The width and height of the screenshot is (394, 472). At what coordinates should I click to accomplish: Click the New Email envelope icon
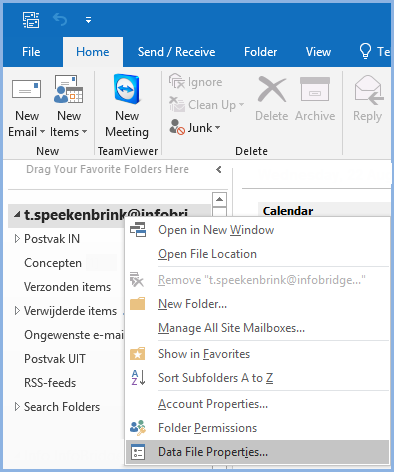click(x=27, y=89)
